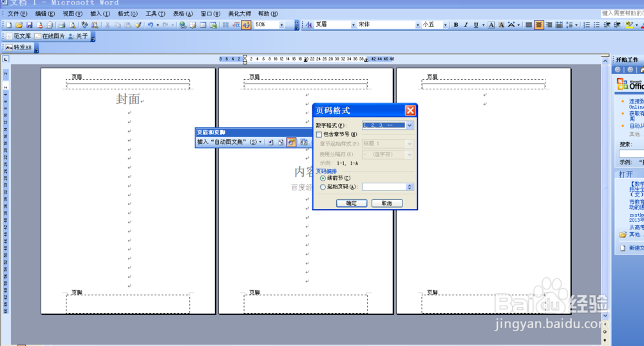Open the 表格(A) menu
The height and width of the screenshot is (346, 644).
182,14
